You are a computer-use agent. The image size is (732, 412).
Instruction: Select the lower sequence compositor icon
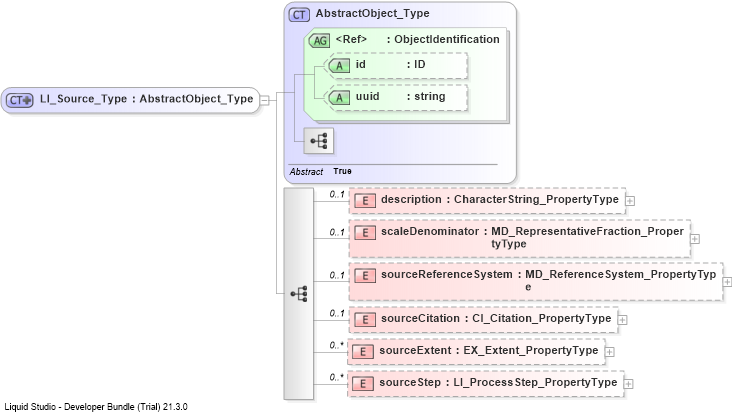coord(299,294)
